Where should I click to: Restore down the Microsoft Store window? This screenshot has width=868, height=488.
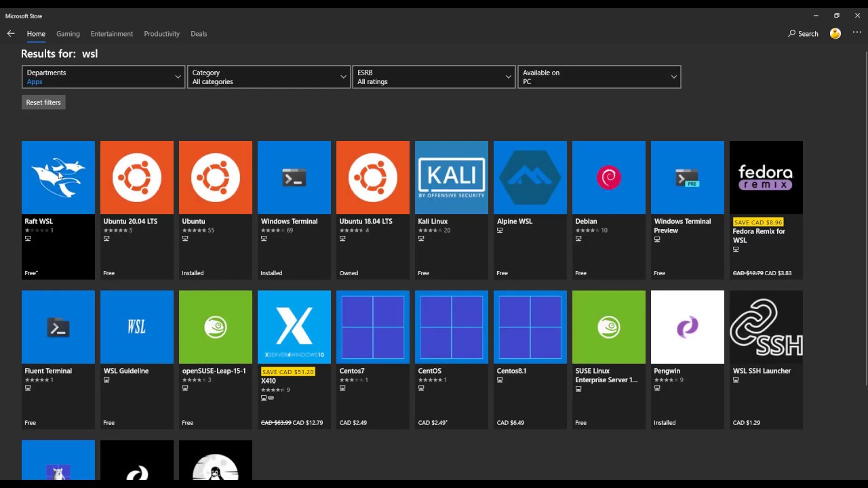pos(837,16)
